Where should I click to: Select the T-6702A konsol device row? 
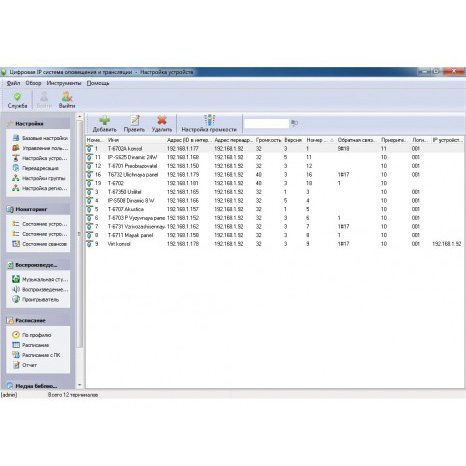[275, 149]
